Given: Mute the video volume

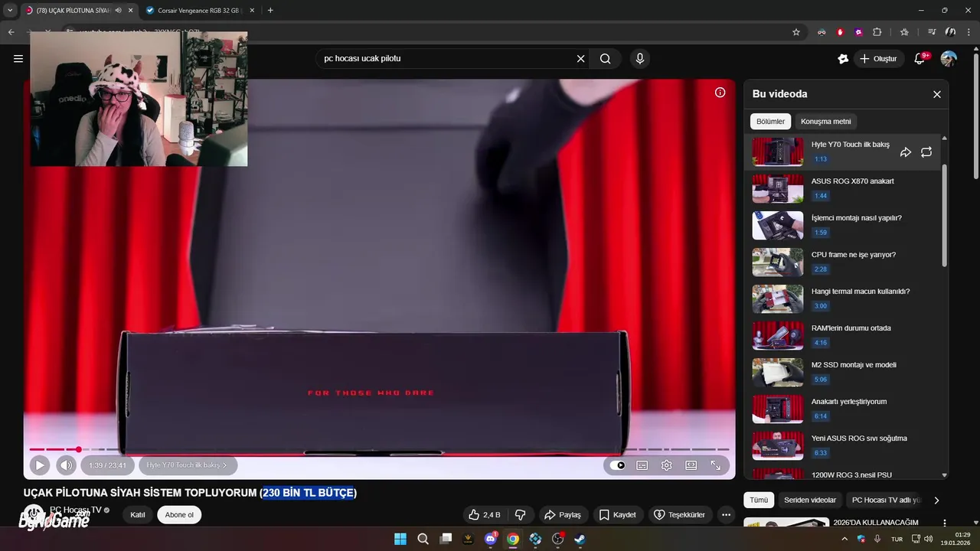Looking at the screenshot, I should [x=66, y=465].
